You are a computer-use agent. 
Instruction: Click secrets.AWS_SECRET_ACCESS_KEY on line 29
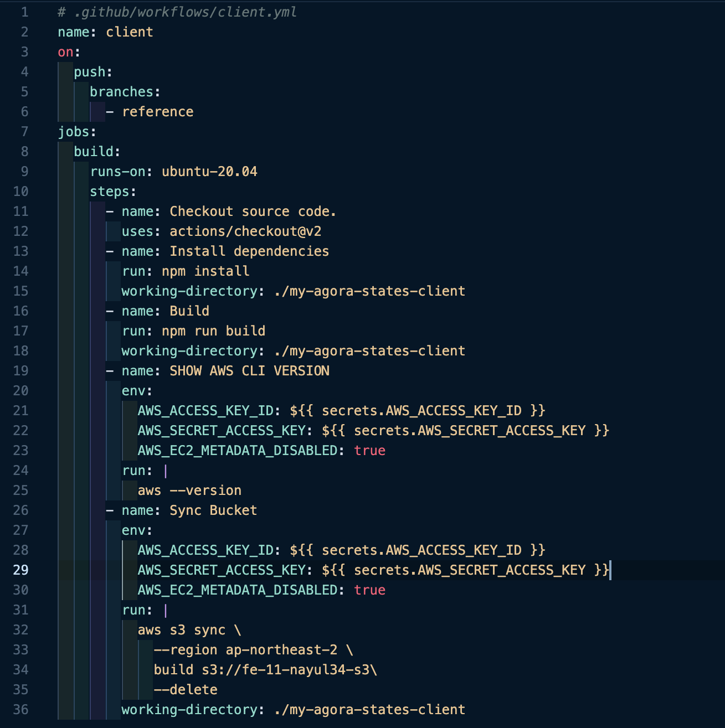(x=470, y=570)
